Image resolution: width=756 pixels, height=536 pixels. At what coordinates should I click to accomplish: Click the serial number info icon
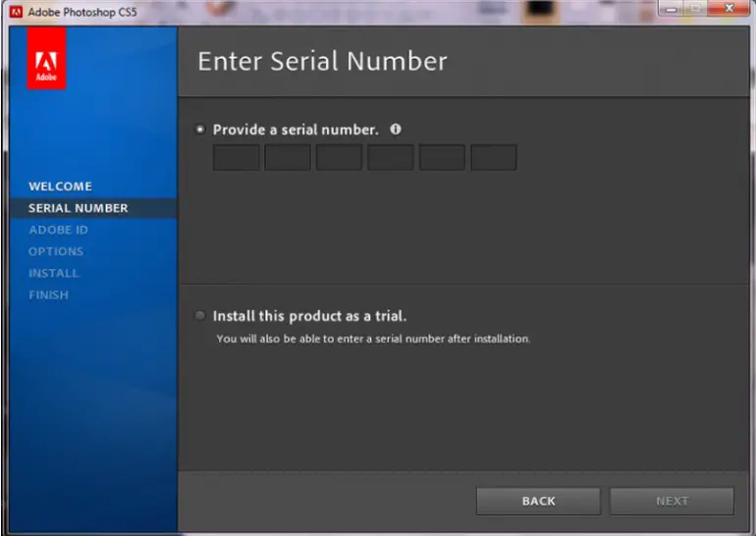point(396,130)
